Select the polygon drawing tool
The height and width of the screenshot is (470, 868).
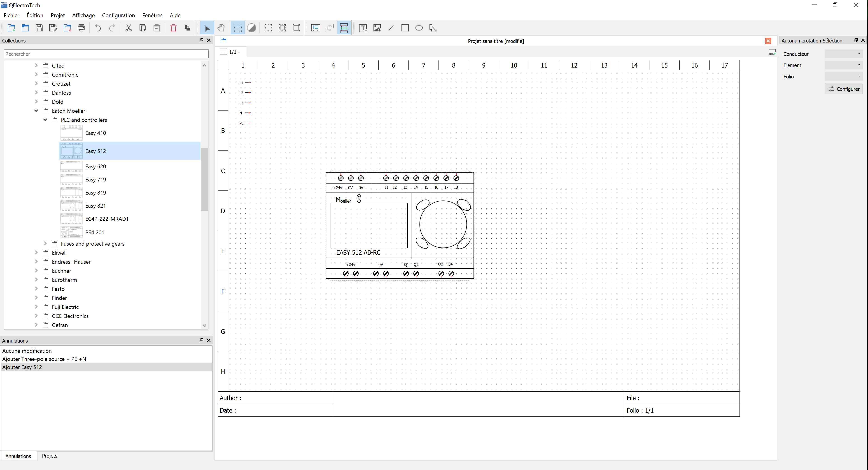coord(433,28)
